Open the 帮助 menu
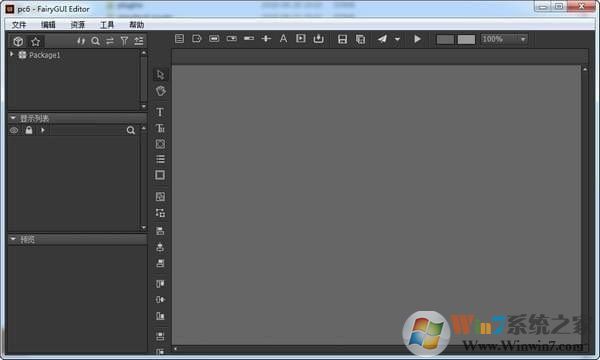This screenshot has height=360, width=600. pos(137,25)
